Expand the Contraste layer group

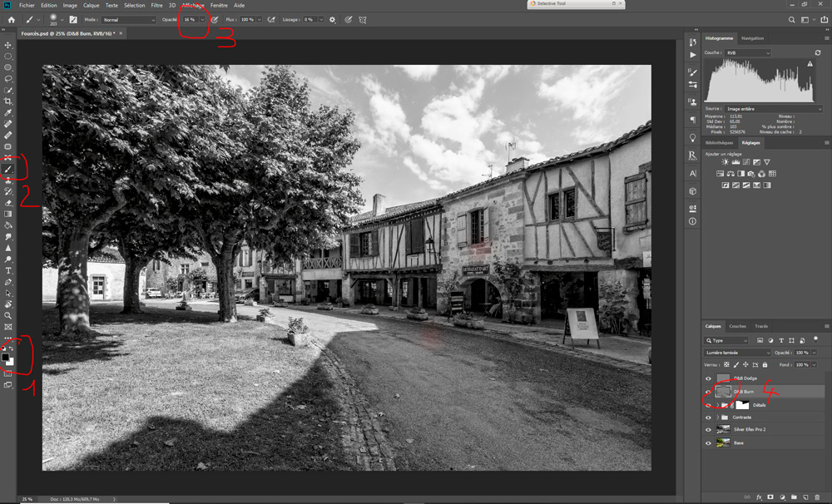tap(718, 418)
